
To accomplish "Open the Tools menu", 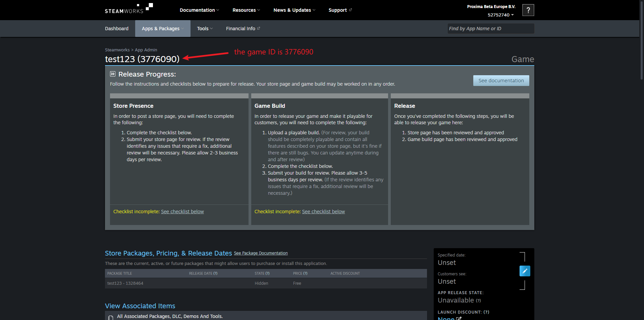I will [x=205, y=29].
